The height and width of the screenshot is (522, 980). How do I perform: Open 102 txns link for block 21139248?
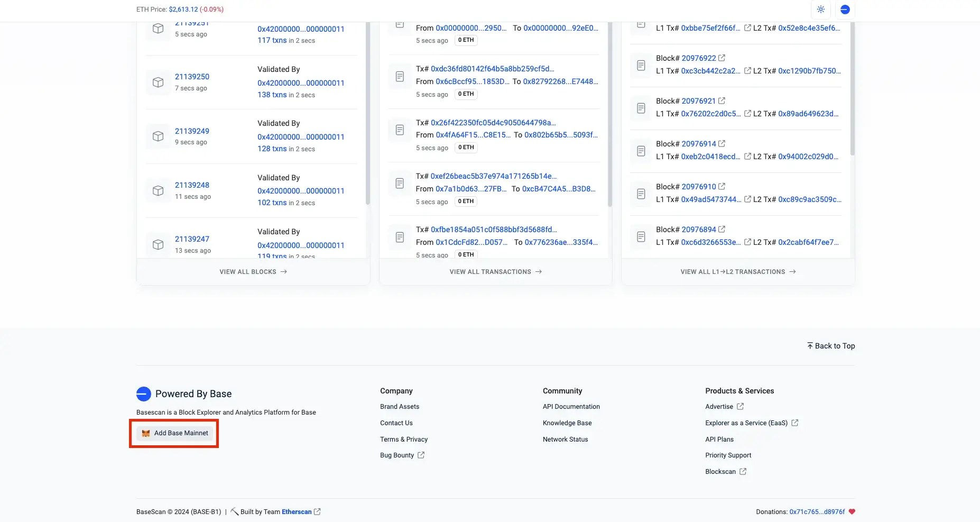pyautogui.click(x=272, y=203)
